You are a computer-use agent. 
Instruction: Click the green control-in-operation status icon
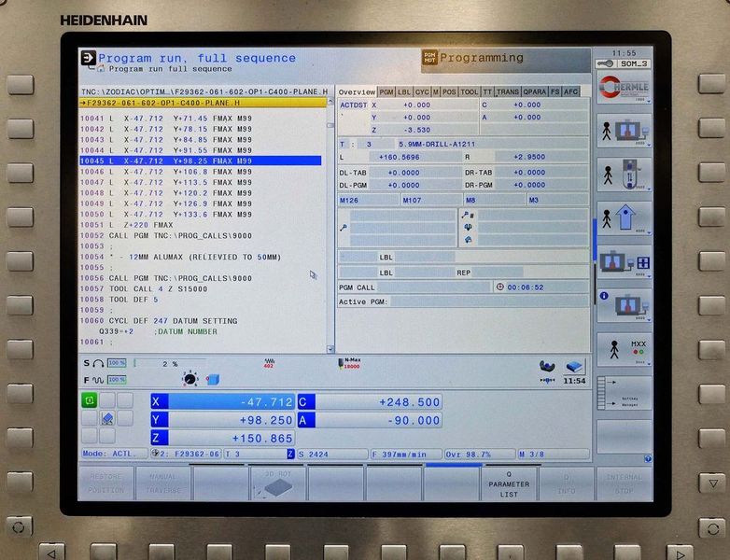click(90, 399)
